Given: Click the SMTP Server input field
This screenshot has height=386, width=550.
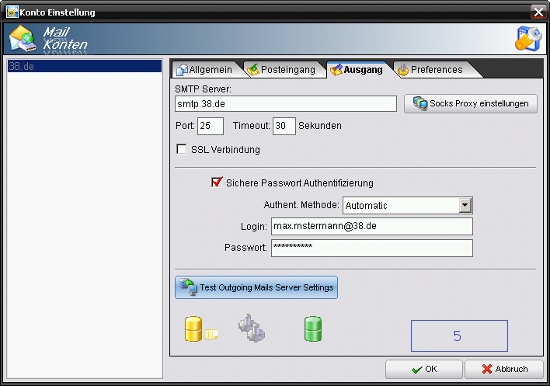Looking at the screenshot, I should click(286, 104).
